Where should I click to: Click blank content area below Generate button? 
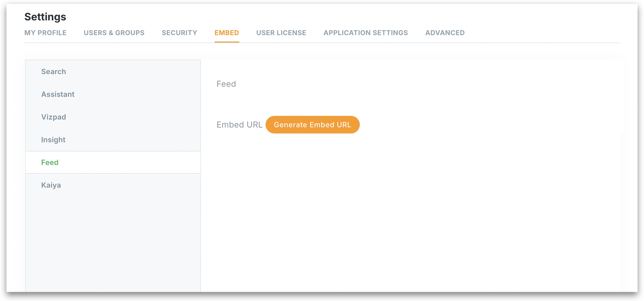tap(391, 209)
